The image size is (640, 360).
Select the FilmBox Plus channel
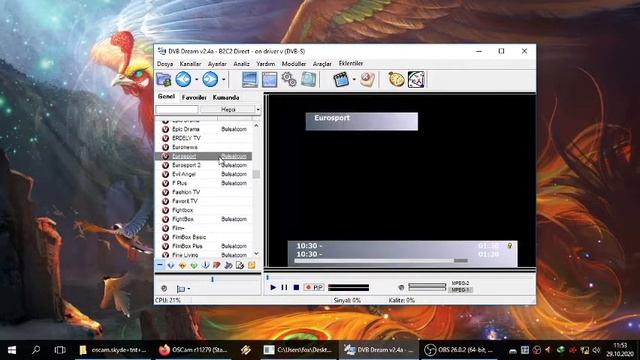[203, 246]
